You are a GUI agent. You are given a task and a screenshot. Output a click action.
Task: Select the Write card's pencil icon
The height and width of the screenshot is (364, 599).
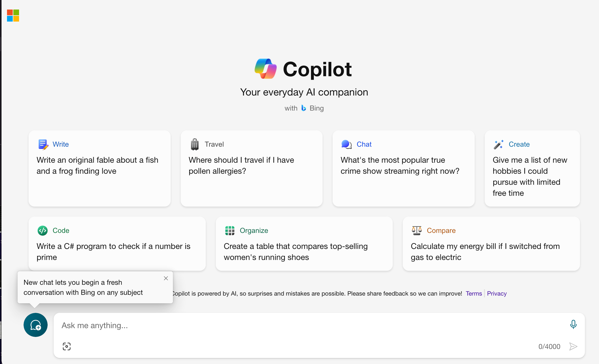43,144
